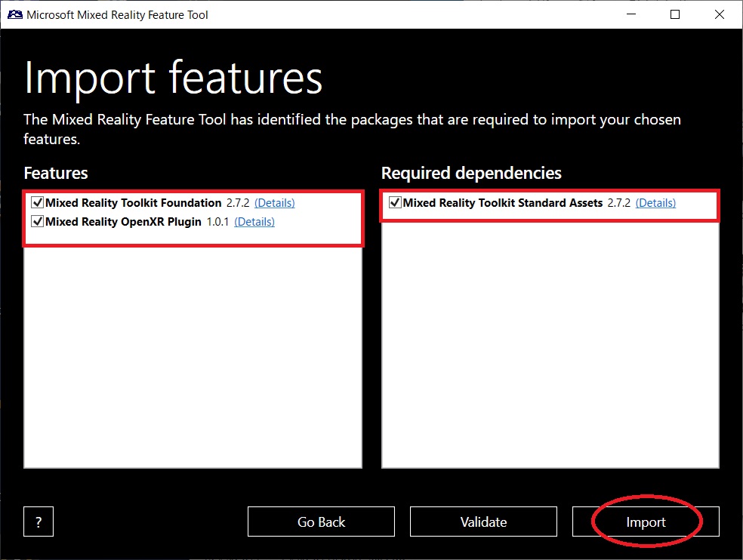The height and width of the screenshot is (560, 743).
Task: Click the 'Required dependencies' heading
Action: click(471, 173)
